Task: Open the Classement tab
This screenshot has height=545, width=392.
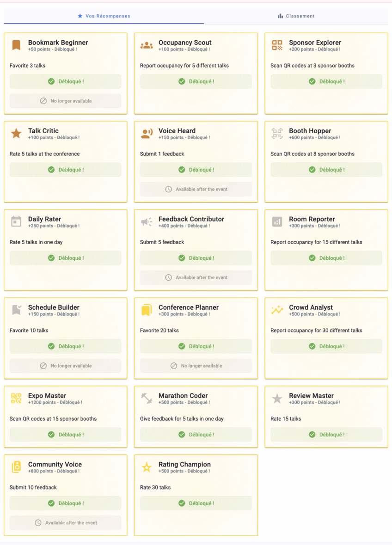Action: click(x=296, y=16)
